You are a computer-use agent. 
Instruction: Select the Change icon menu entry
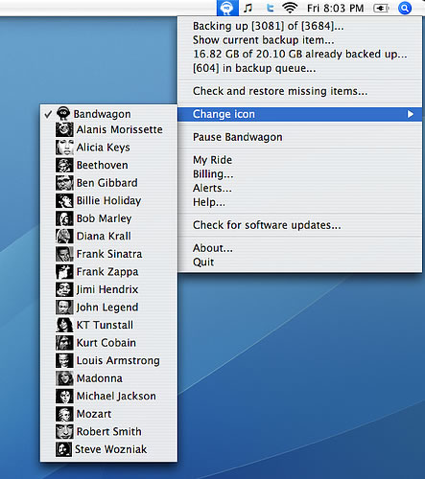click(x=300, y=114)
